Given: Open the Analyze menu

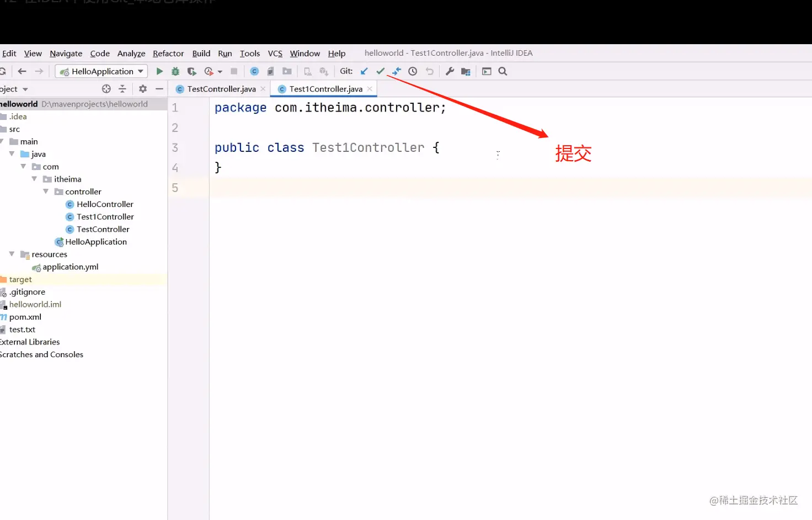Looking at the screenshot, I should pyautogui.click(x=131, y=54).
